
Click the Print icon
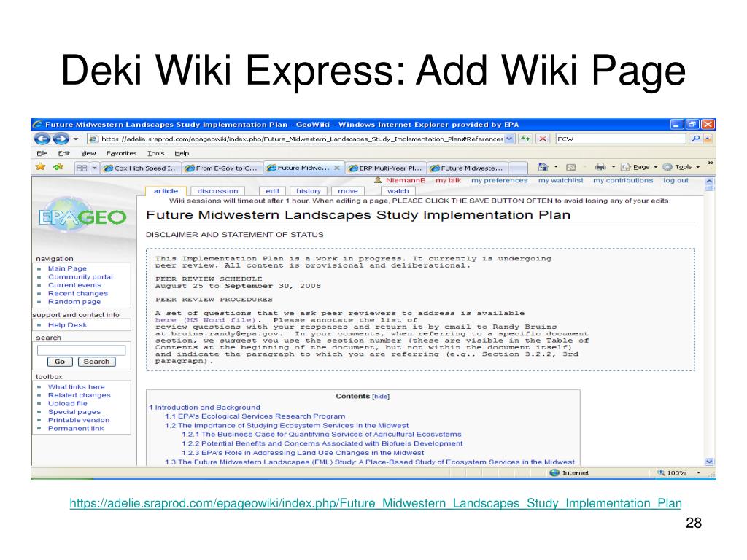[600, 167]
